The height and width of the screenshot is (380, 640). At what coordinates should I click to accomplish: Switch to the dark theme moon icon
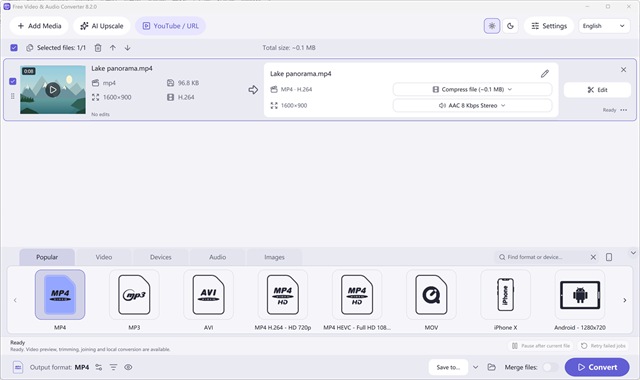point(510,26)
